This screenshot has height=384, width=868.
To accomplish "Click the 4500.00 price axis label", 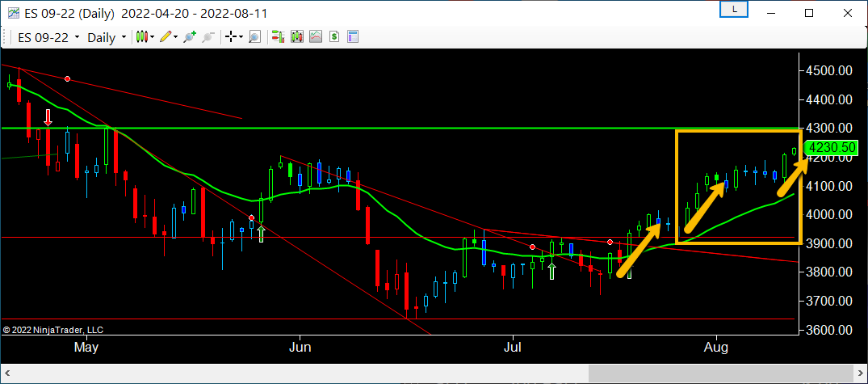I will pos(831,71).
